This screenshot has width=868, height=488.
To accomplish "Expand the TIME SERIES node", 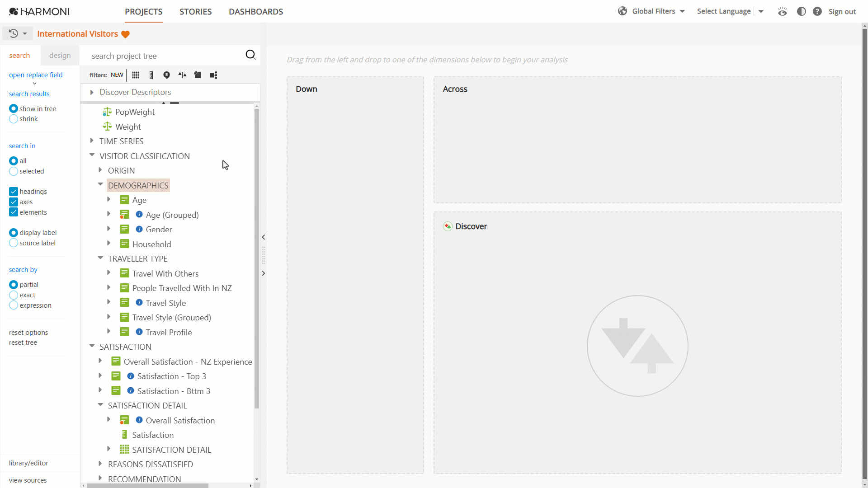I will [92, 141].
